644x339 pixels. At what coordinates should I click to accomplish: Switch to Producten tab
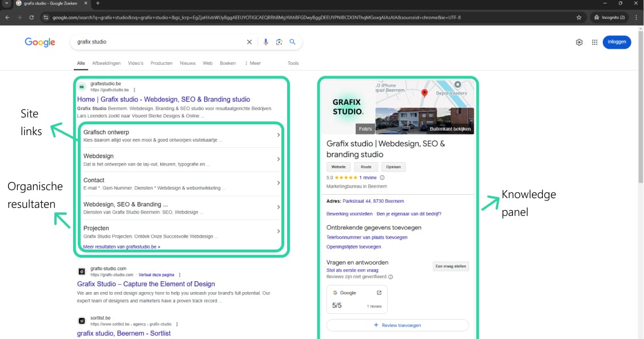[161, 64]
